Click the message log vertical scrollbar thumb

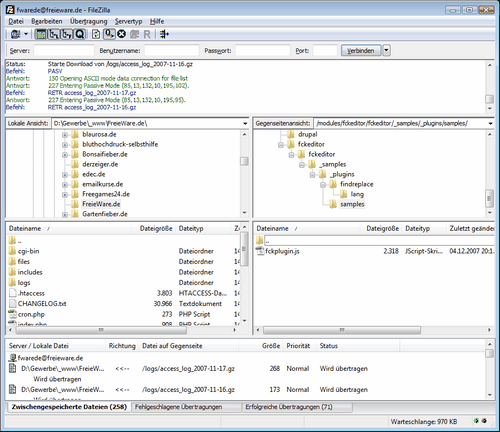[489, 99]
